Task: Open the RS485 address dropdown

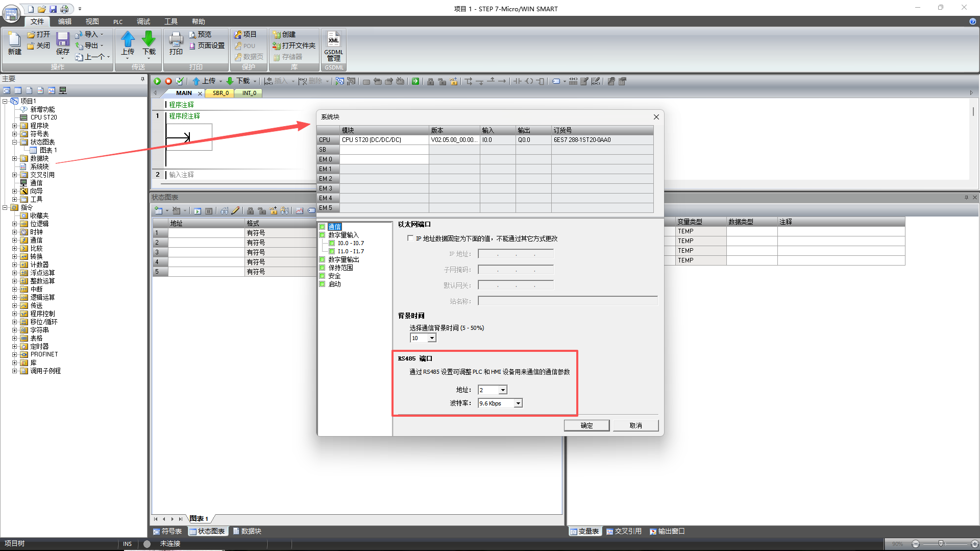Action: [x=503, y=390]
